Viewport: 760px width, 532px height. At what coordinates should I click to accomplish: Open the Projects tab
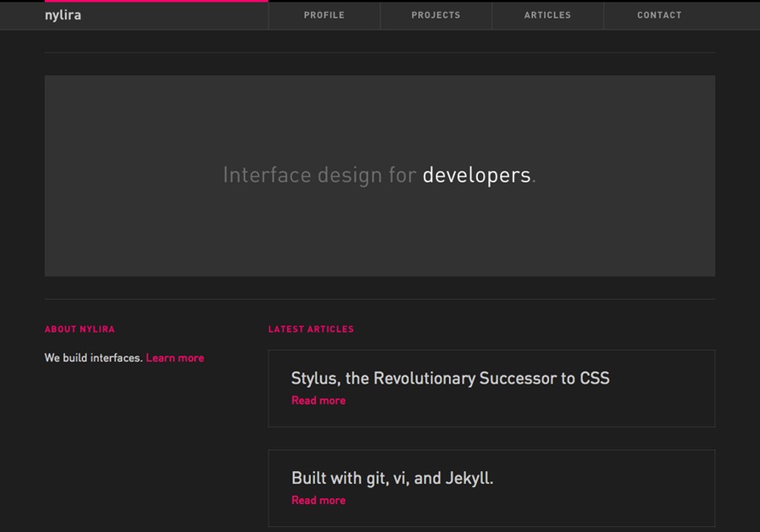(x=435, y=15)
